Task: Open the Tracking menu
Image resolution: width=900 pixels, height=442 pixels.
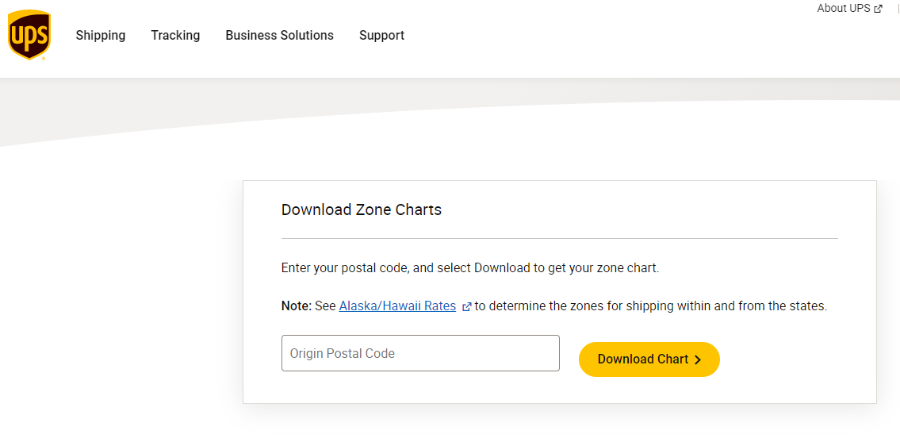Action: 175,35
